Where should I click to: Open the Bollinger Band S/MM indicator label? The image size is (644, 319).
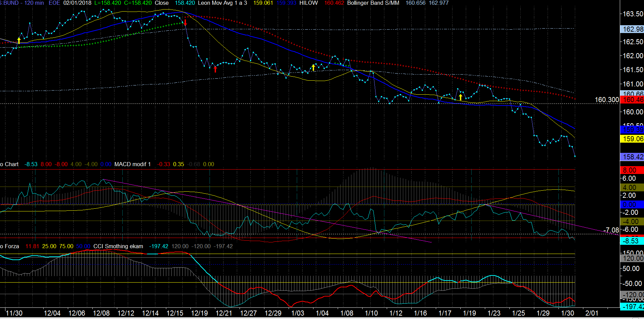tap(373, 3)
